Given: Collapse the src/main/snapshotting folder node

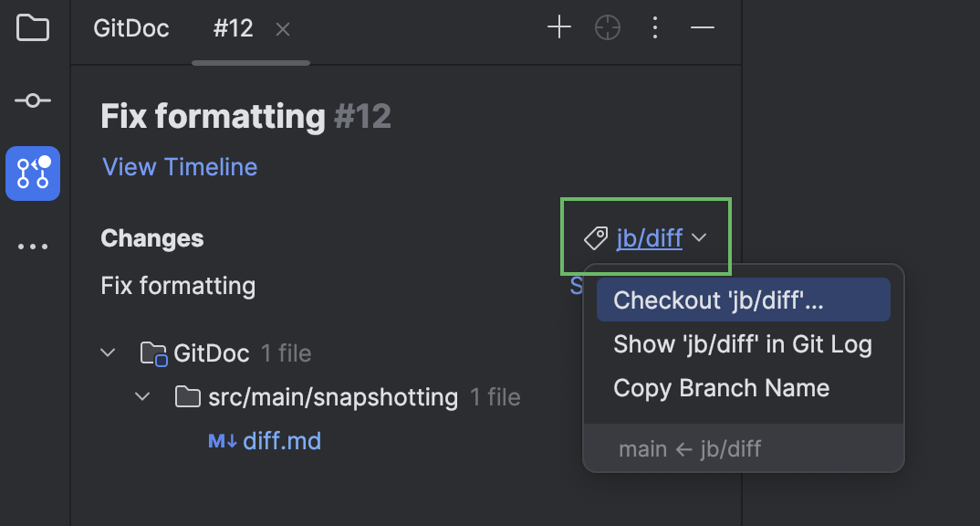Looking at the screenshot, I should [142, 396].
